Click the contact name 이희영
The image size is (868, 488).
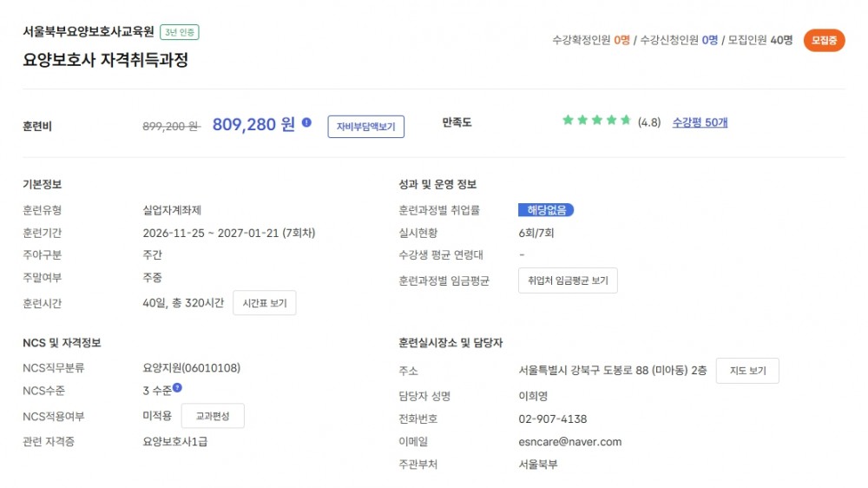[x=533, y=396]
